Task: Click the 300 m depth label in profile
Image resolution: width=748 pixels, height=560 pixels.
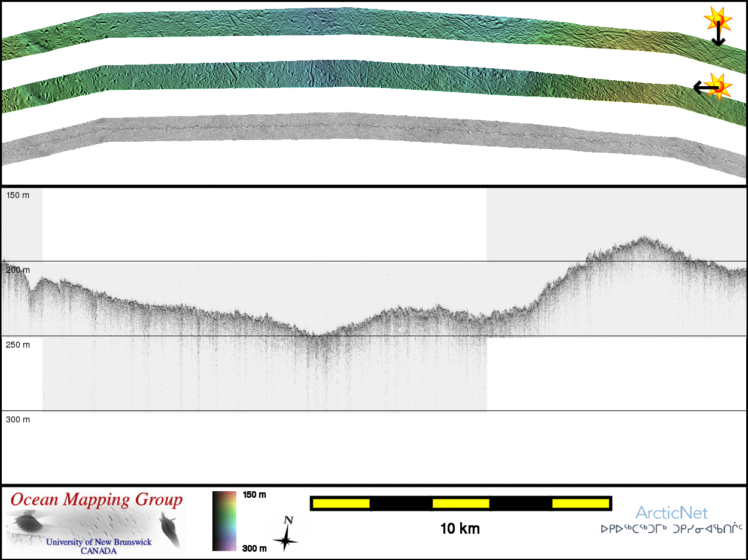Action: [x=17, y=420]
